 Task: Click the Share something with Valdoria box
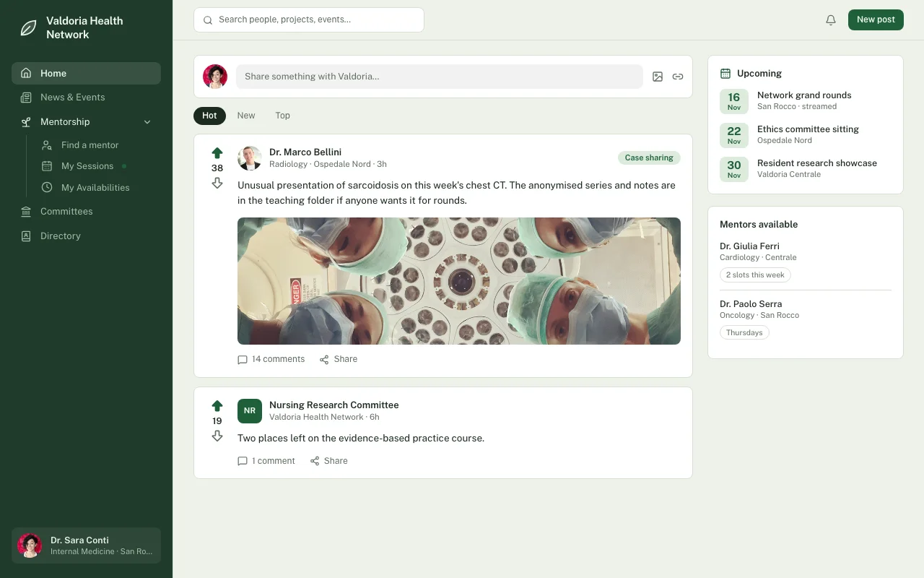pos(440,77)
